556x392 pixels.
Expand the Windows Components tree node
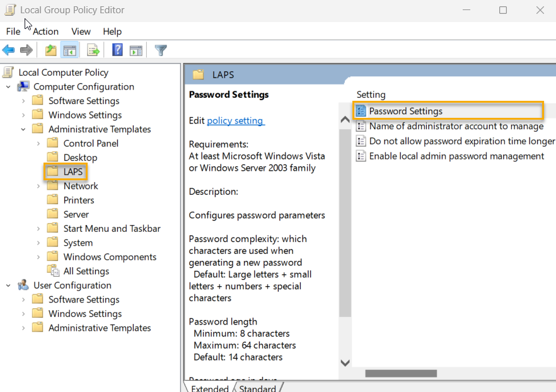38,257
